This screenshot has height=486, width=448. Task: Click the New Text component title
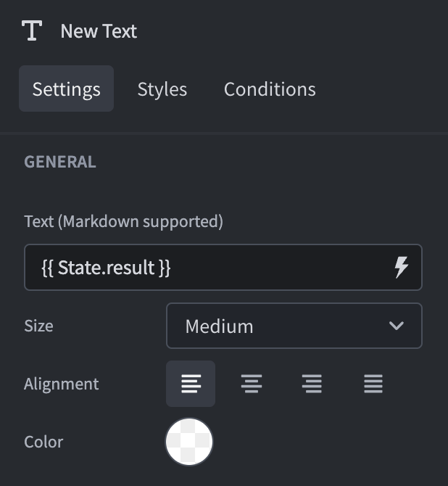tap(99, 31)
